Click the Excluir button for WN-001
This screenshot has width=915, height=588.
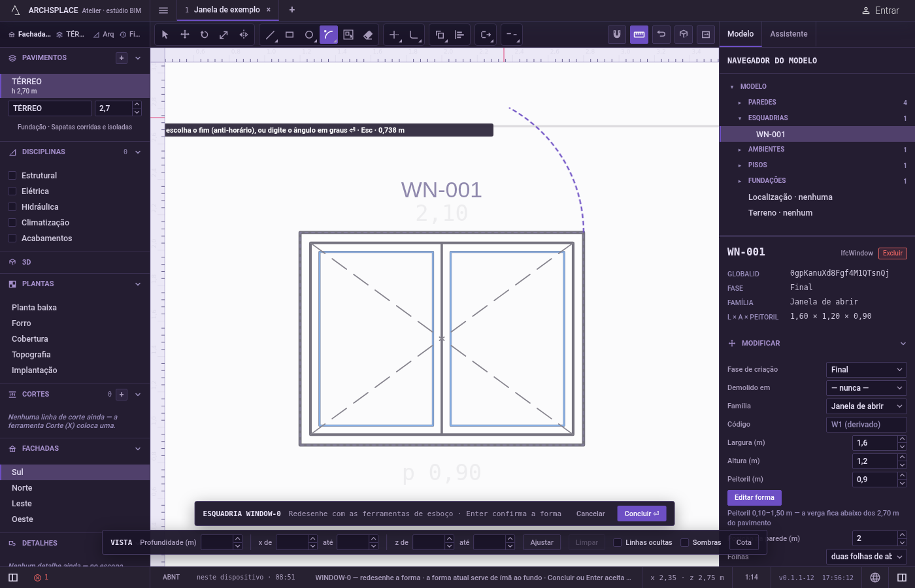(892, 253)
